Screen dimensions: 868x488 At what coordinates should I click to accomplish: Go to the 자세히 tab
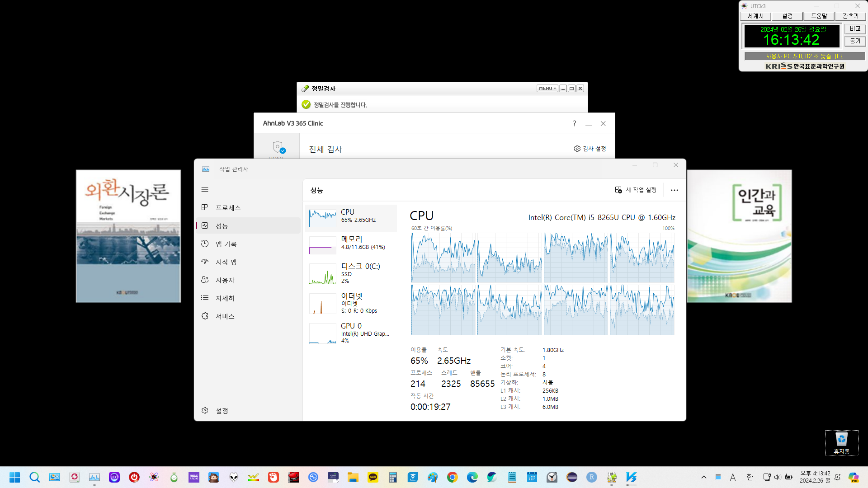click(248, 298)
